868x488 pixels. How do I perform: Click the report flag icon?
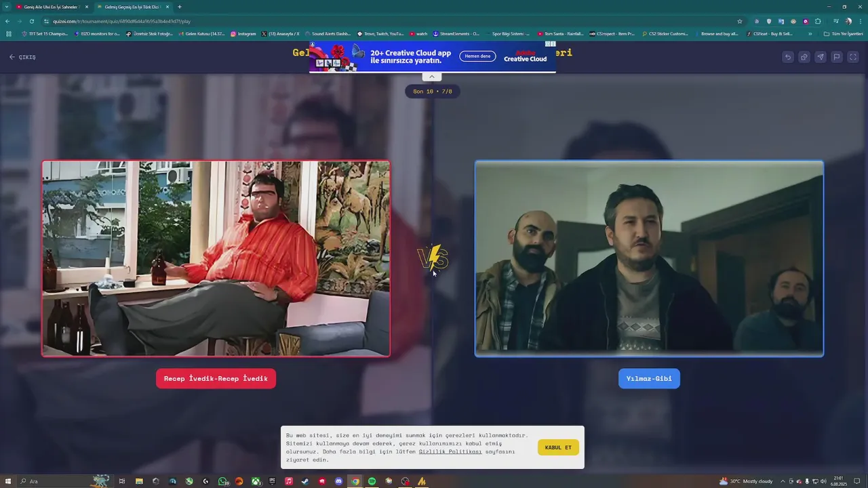(x=837, y=57)
